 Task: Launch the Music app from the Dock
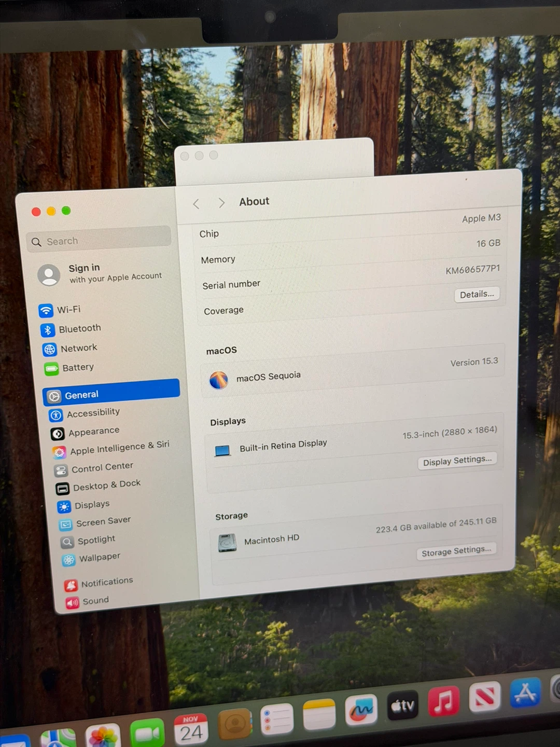point(443,701)
